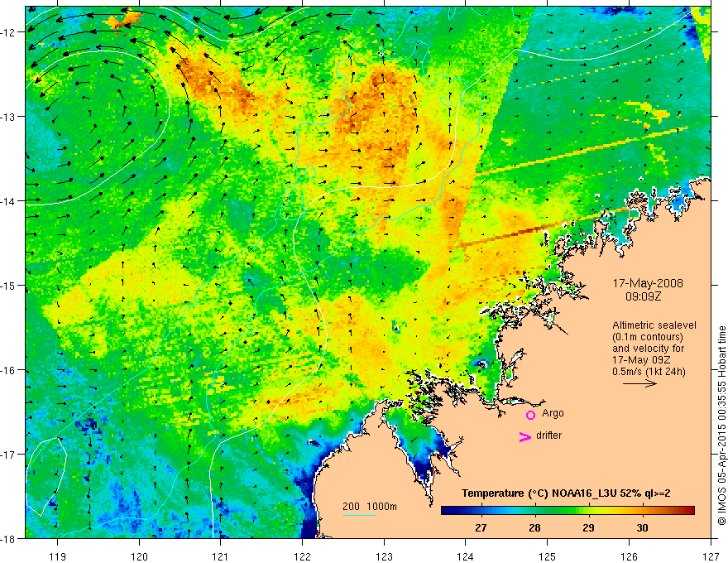The image size is (728, 563).
Task: Click the 29 value under color bar
Action: [x=588, y=527]
